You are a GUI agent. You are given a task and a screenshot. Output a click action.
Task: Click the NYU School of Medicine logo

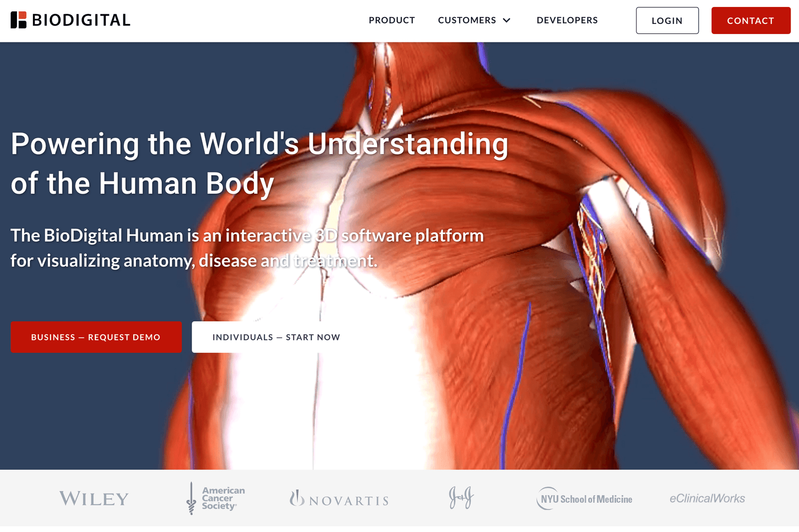click(x=584, y=499)
